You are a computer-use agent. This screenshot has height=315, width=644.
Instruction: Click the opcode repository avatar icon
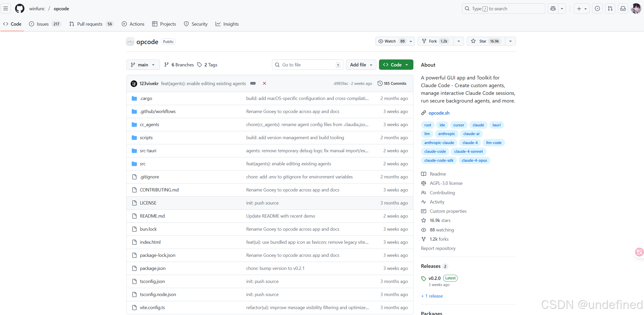click(130, 42)
